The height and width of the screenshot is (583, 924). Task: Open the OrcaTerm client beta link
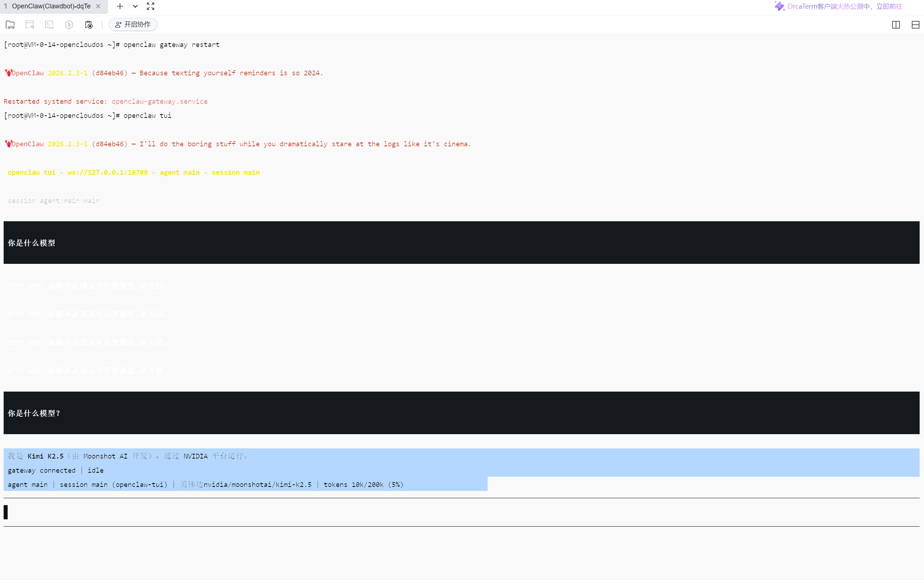(845, 6)
